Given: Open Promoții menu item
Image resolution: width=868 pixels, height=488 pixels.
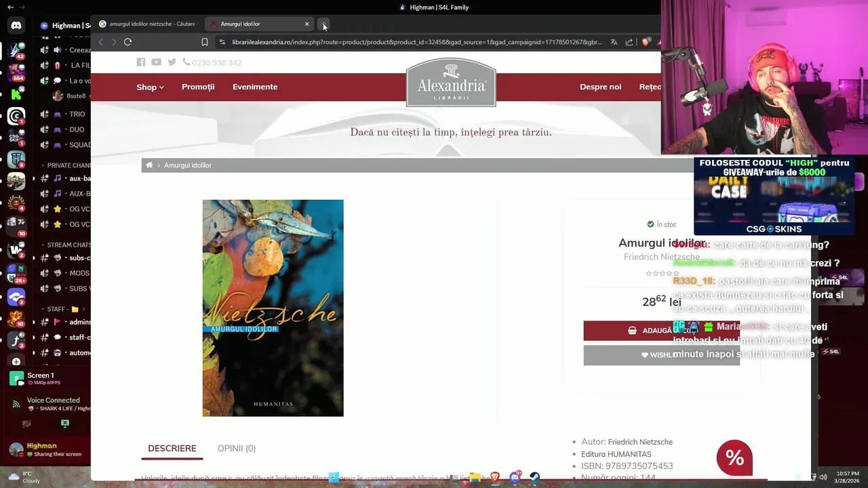Looking at the screenshot, I should 198,87.
